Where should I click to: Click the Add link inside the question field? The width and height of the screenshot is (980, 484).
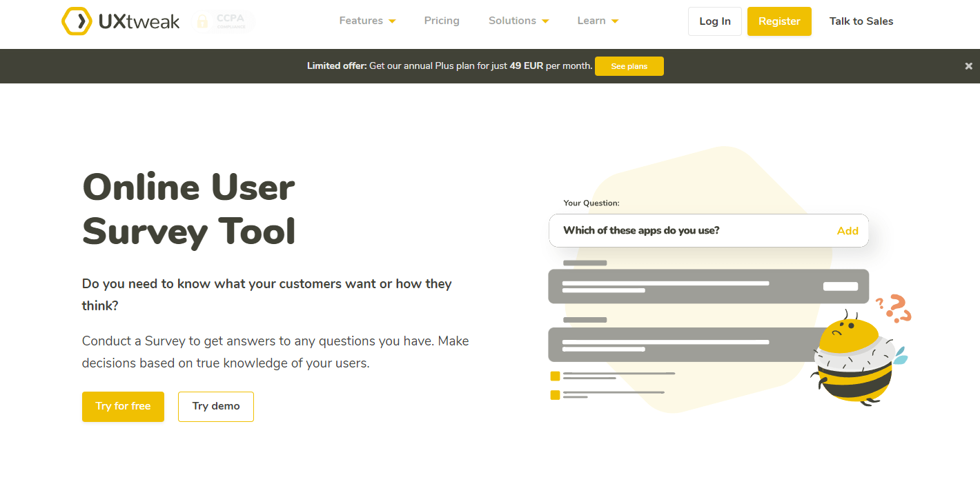click(x=847, y=230)
